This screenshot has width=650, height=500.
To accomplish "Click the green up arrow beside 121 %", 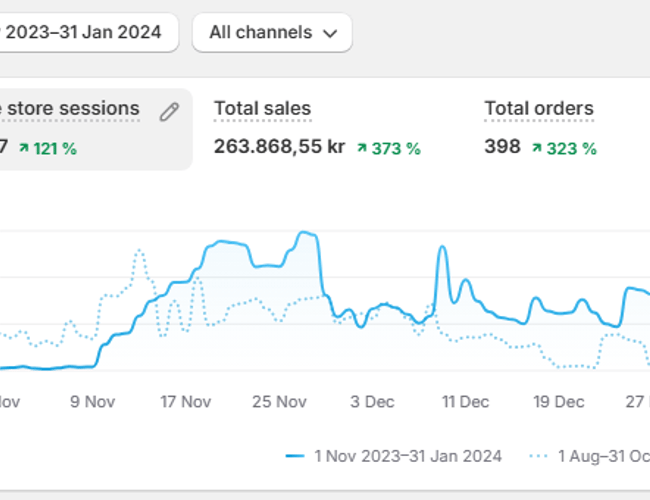I will click(x=23, y=148).
